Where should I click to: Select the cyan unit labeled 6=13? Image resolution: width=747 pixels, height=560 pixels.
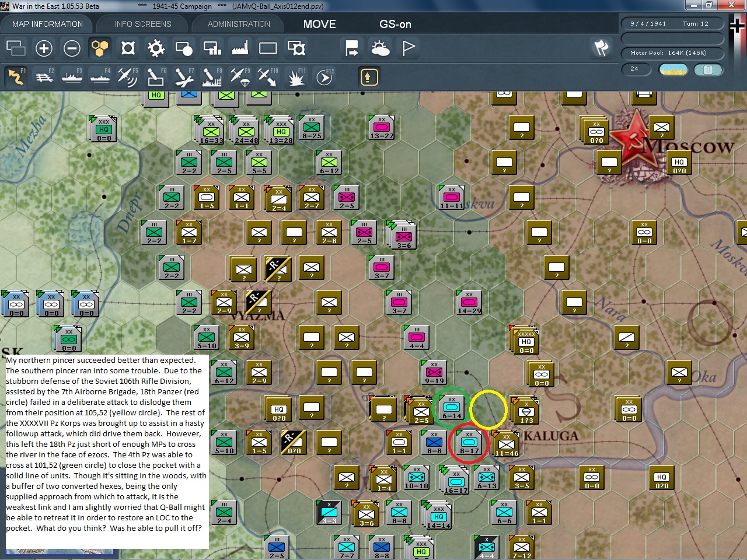tap(486, 478)
